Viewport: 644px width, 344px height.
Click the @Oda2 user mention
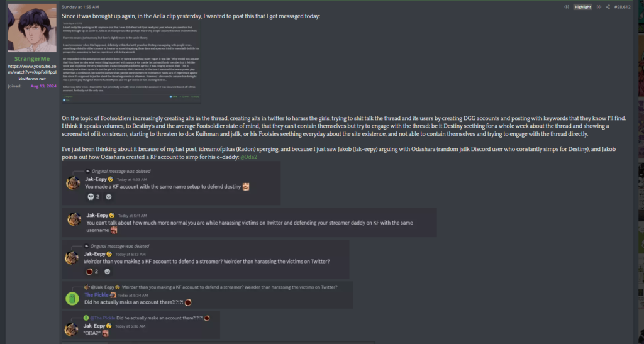tap(248, 157)
